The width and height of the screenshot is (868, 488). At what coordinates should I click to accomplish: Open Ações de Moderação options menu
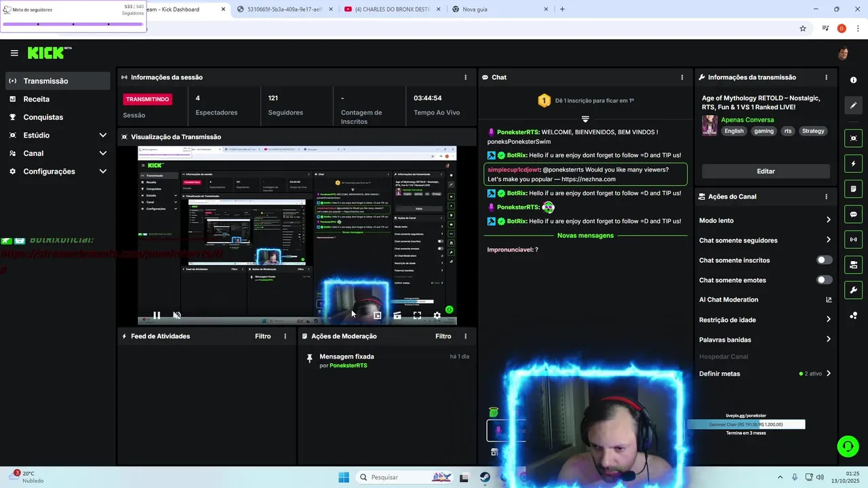pyautogui.click(x=465, y=336)
